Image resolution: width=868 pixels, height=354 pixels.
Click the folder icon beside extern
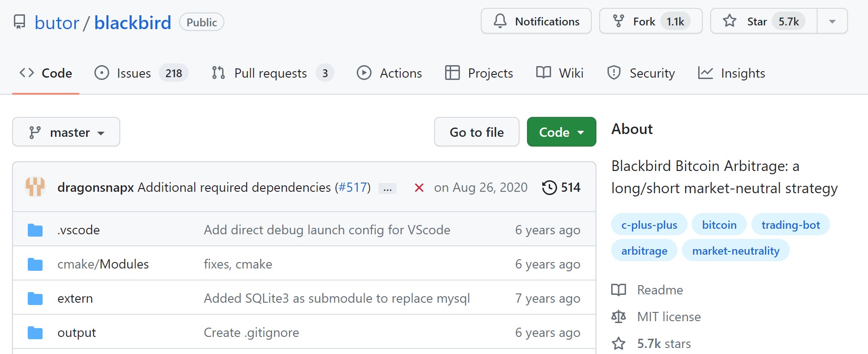(x=35, y=299)
